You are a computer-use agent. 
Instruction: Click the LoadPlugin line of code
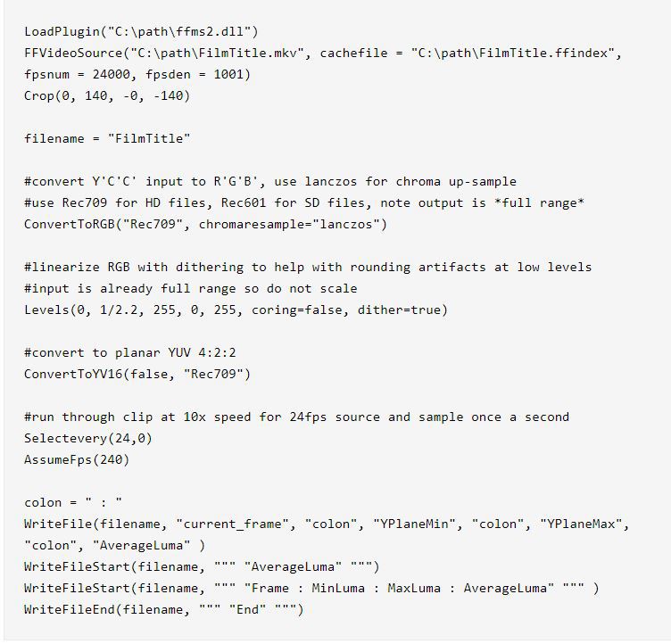[141, 31]
